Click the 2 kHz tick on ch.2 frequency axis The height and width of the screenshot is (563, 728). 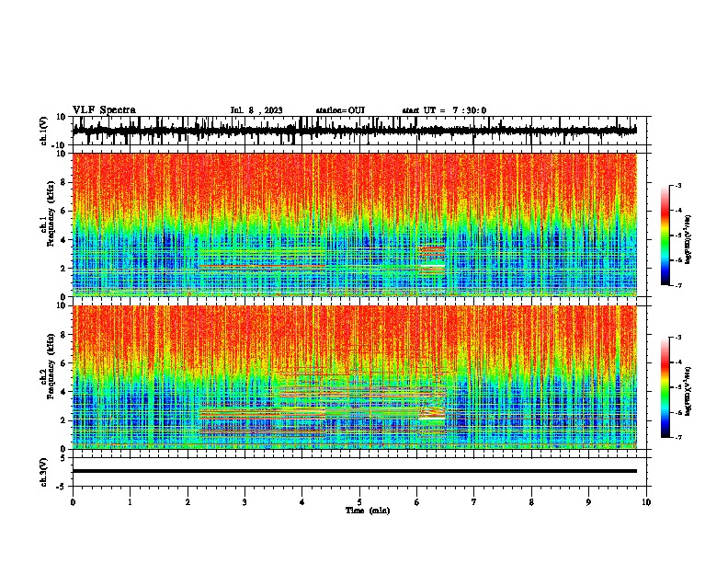(x=63, y=420)
